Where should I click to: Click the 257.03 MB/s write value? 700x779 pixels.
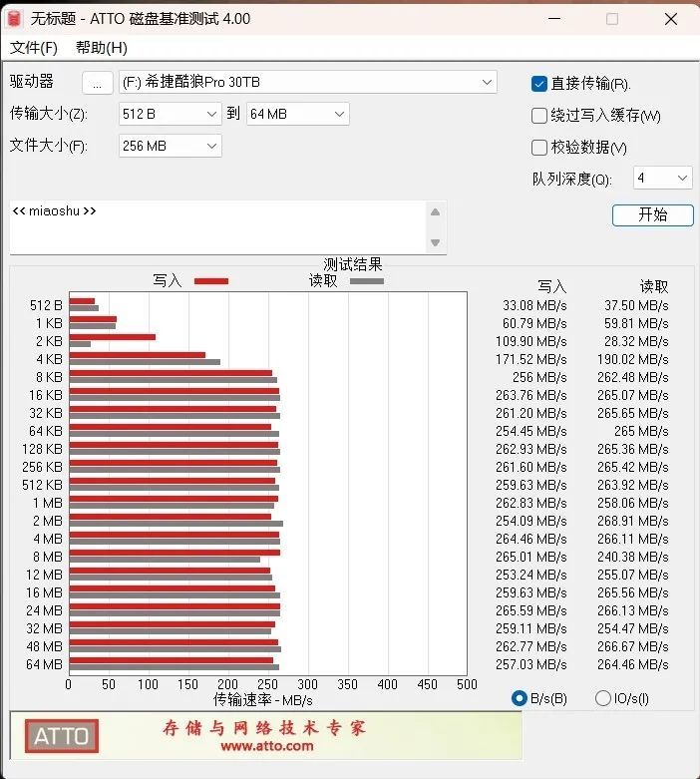[x=530, y=664]
